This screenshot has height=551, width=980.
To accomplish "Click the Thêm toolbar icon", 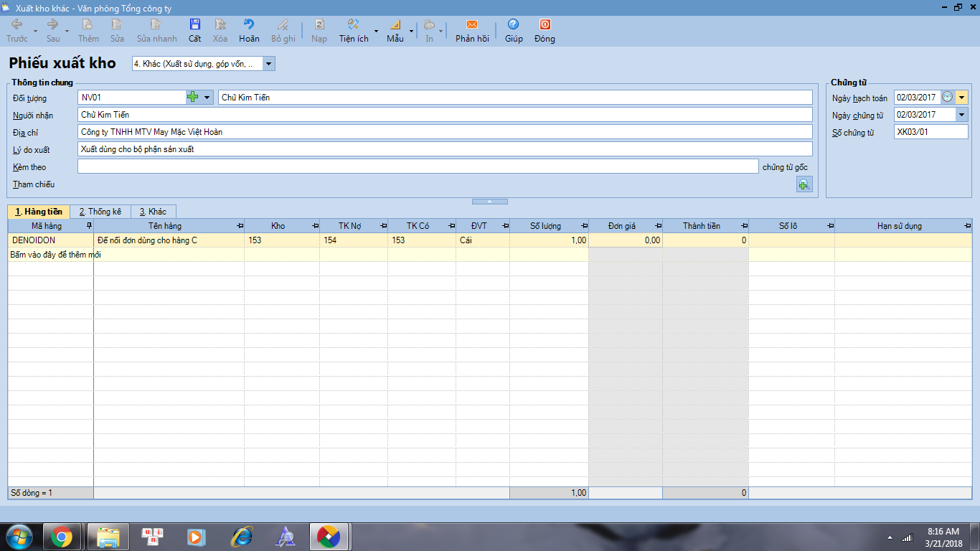I will [88, 31].
